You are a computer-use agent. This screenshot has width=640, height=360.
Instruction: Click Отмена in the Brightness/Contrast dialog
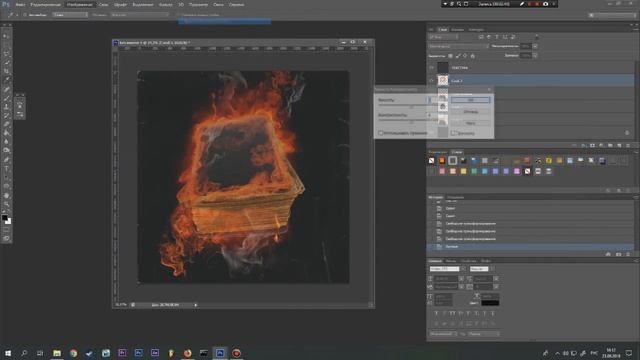click(x=471, y=111)
